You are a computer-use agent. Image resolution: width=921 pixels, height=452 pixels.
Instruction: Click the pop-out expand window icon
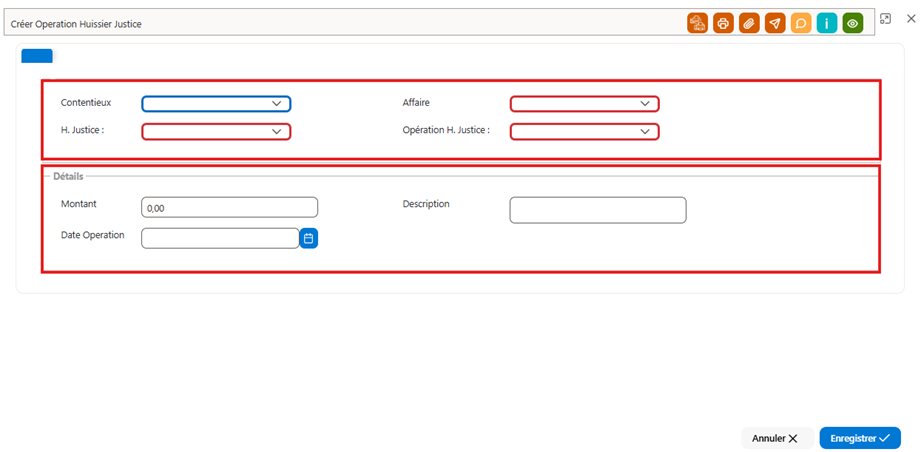885,19
